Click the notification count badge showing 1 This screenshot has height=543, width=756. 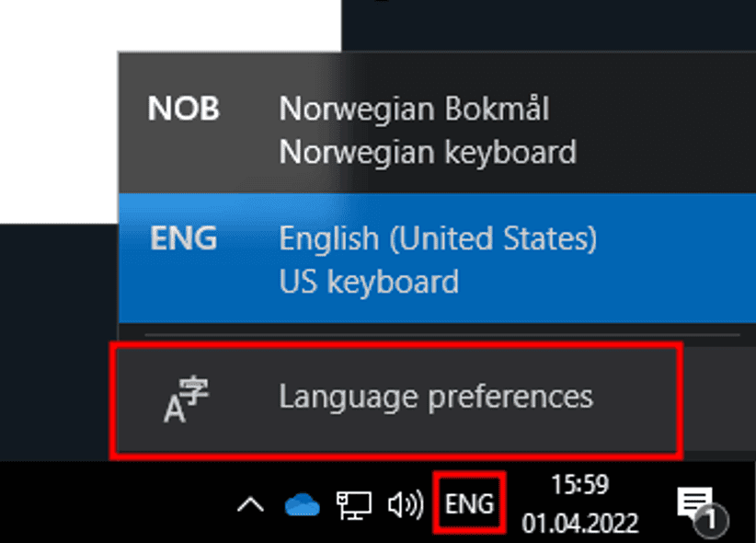[x=711, y=521]
